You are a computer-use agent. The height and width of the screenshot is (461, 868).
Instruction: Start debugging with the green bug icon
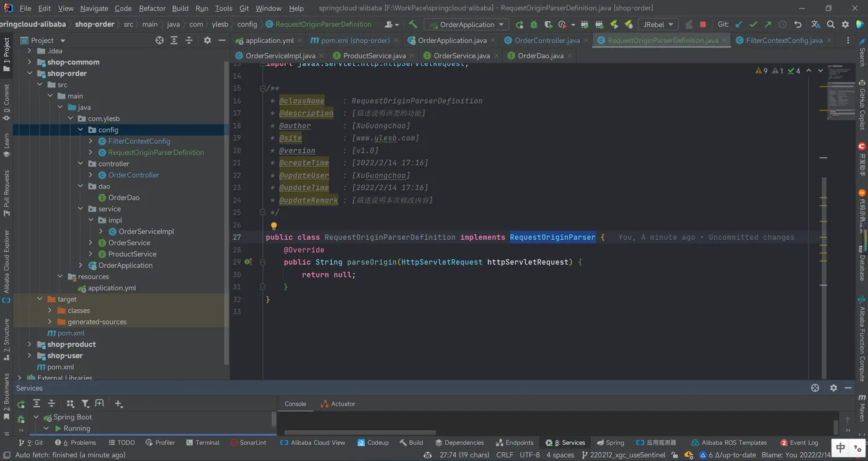[534, 25]
